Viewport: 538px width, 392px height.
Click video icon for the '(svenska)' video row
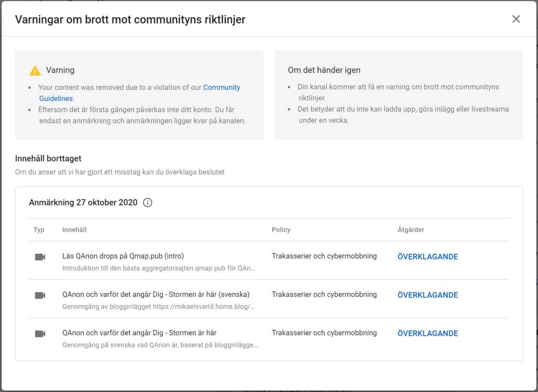40,295
